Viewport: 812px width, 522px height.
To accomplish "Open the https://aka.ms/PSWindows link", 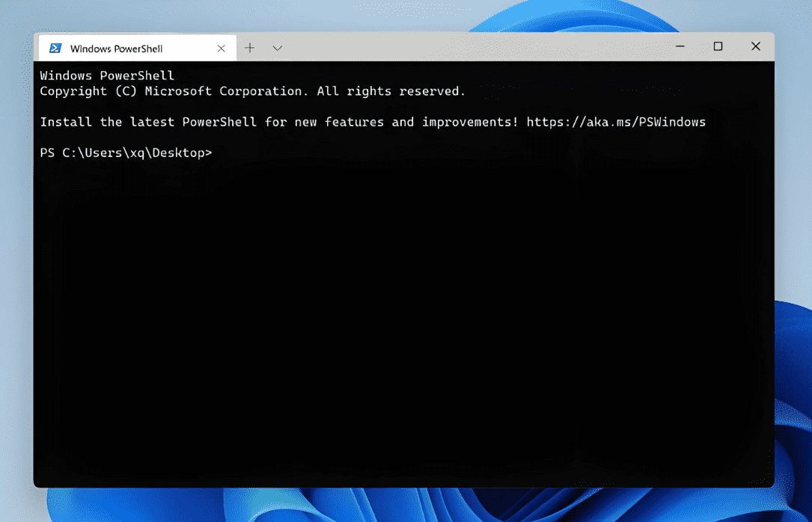I will 616,122.
